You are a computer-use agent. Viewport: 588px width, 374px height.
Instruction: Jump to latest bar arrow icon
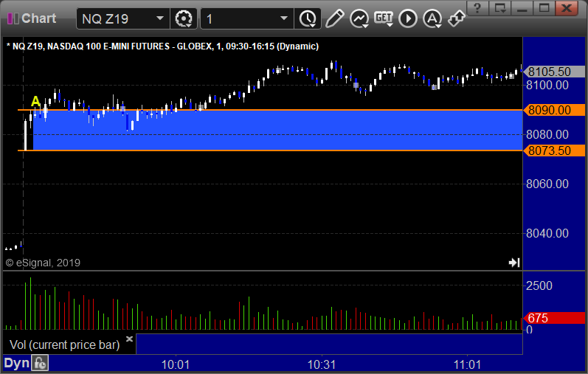[x=514, y=262]
